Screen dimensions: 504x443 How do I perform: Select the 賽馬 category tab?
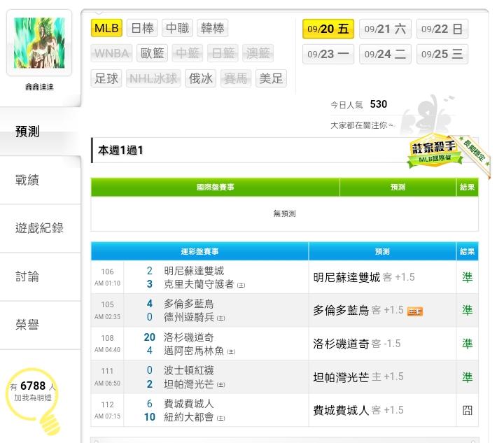pyautogui.click(x=236, y=78)
